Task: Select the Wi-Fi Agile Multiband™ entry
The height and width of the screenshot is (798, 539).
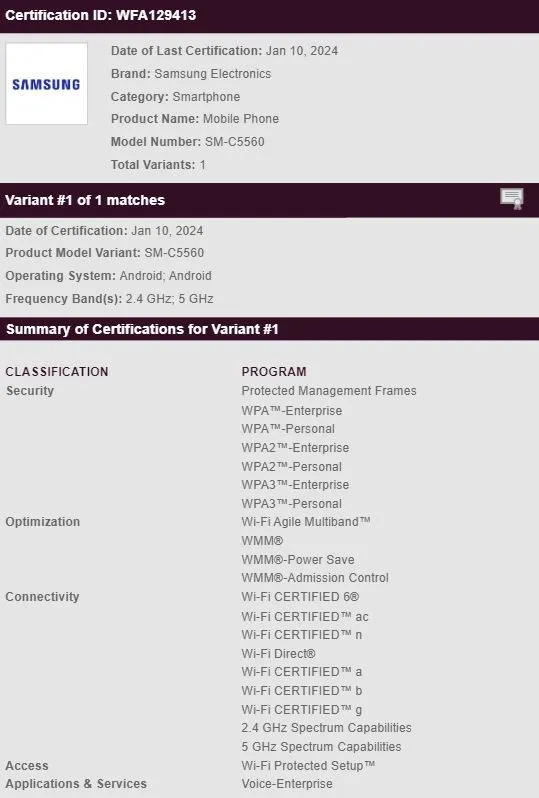Action: pos(306,522)
